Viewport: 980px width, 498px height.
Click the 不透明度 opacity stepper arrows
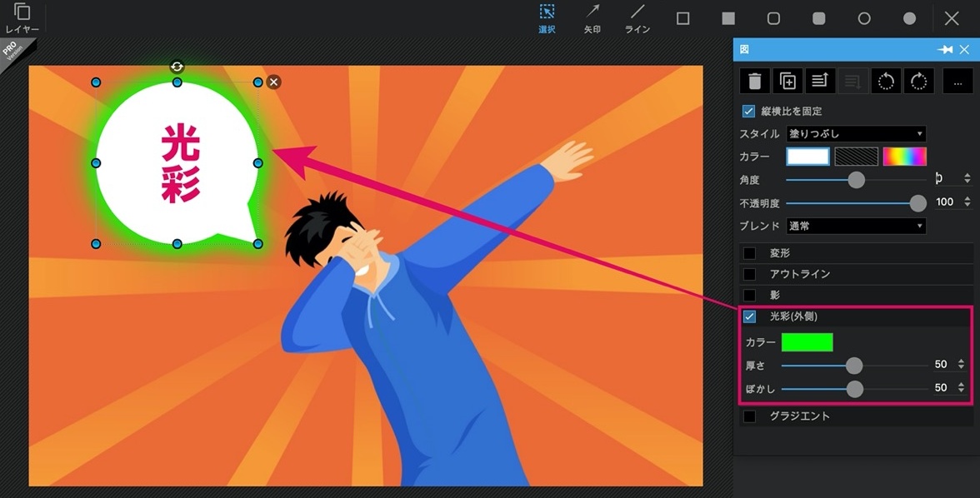tap(967, 202)
